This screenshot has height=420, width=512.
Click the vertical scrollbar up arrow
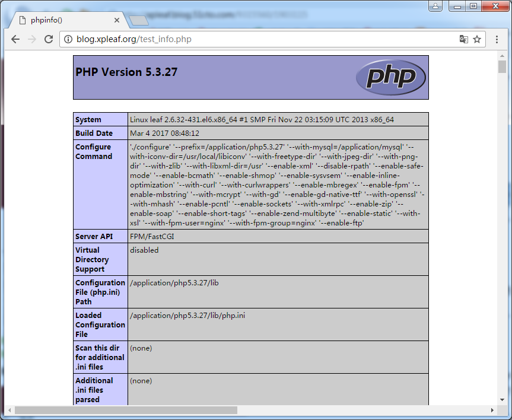(502, 56)
